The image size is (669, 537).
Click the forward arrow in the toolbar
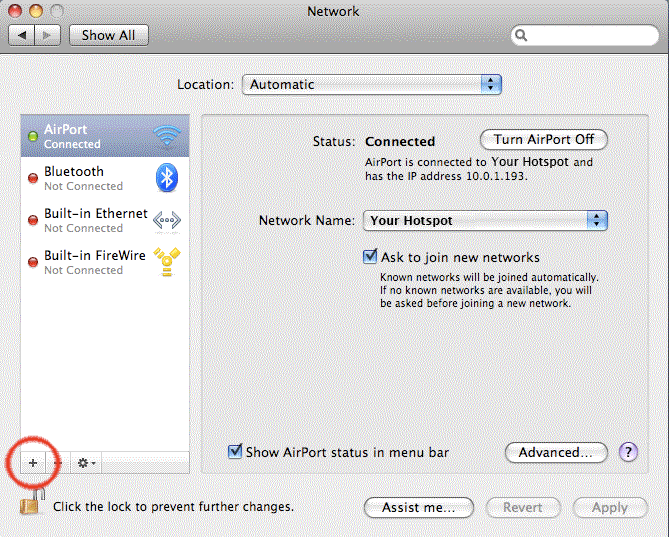47,35
